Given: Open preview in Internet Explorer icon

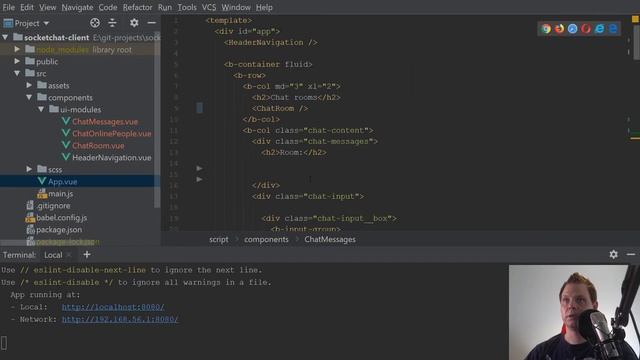Looking at the screenshot, I should point(600,29).
